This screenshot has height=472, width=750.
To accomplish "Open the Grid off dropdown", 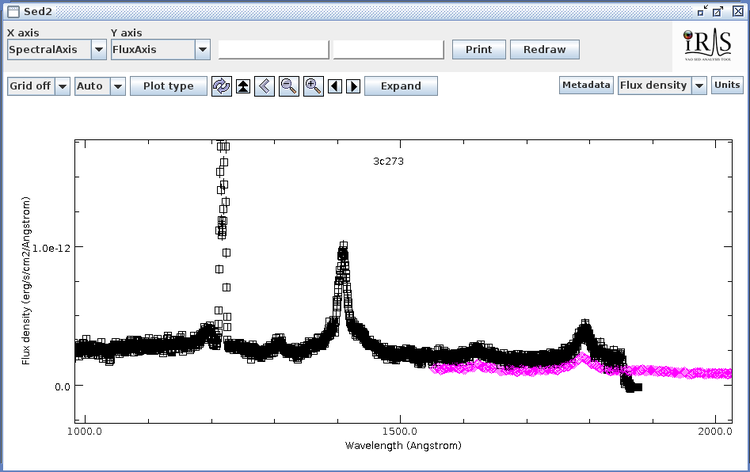I will click(x=63, y=87).
